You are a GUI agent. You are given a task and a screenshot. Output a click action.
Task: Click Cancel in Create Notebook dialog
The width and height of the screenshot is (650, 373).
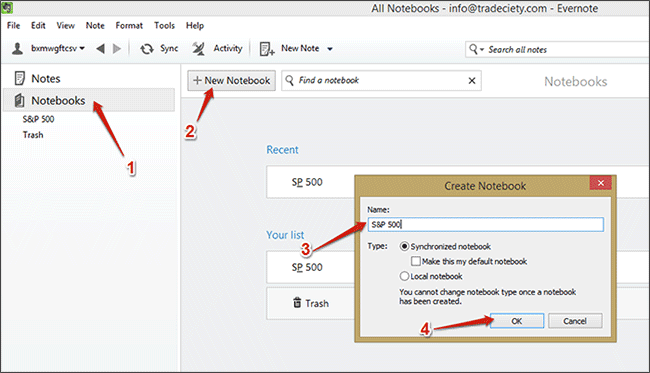coord(575,321)
